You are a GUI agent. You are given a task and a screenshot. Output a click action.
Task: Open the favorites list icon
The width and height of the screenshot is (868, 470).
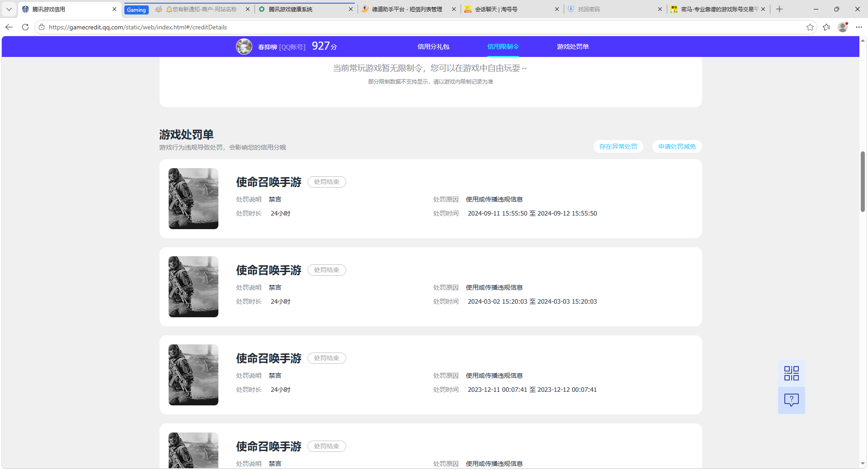point(826,27)
